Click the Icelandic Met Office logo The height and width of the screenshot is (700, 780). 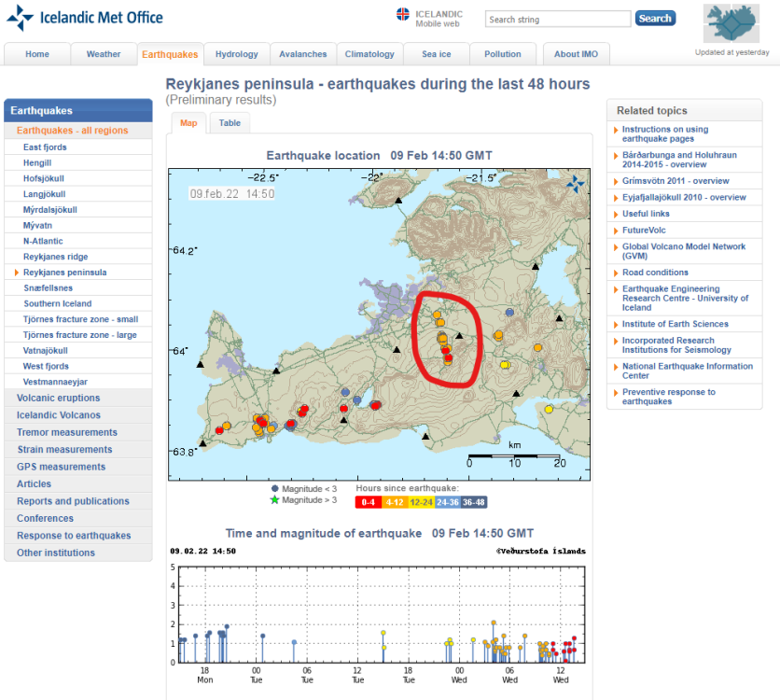[85, 18]
